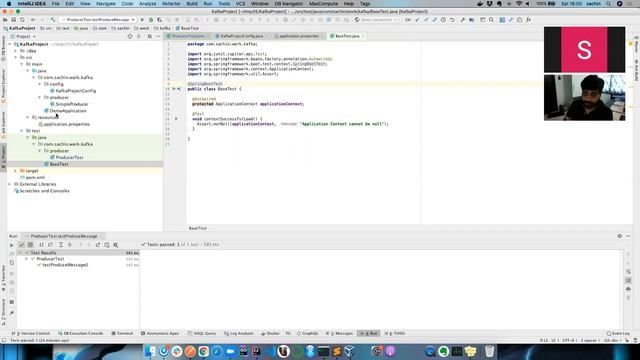Select SimpleProducer in the project tree
Screen dimensions: 640x360
(x=72, y=104)
